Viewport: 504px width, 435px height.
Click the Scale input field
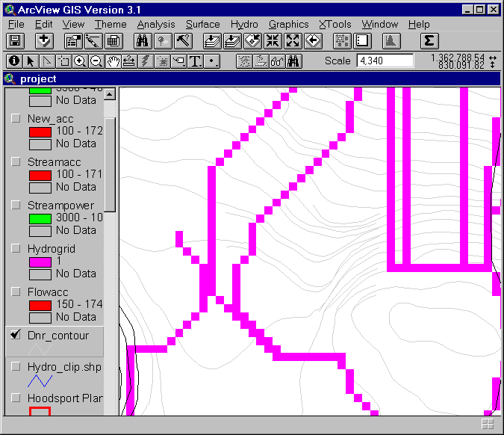(385, 61)
